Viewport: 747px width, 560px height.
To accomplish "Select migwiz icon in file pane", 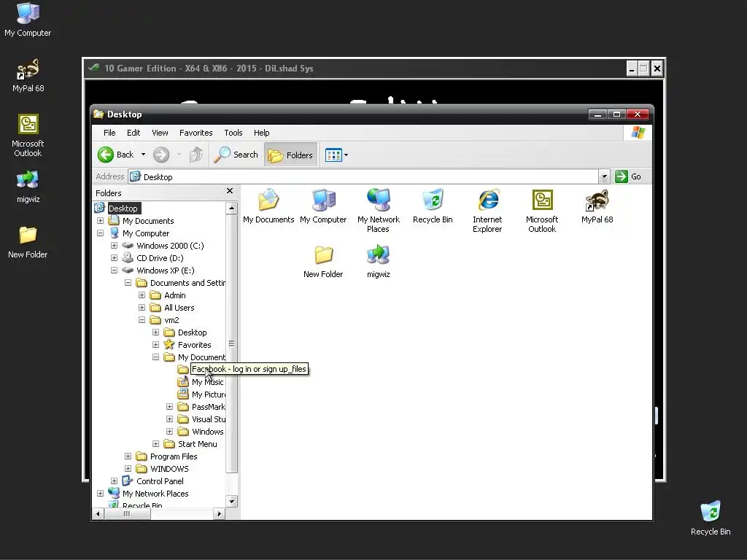I will pyautogui.click(x=379, y=261).
